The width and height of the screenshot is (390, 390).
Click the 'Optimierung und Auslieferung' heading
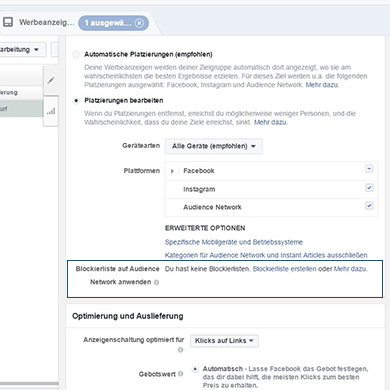pyautogui.click(x=128, y=316)
